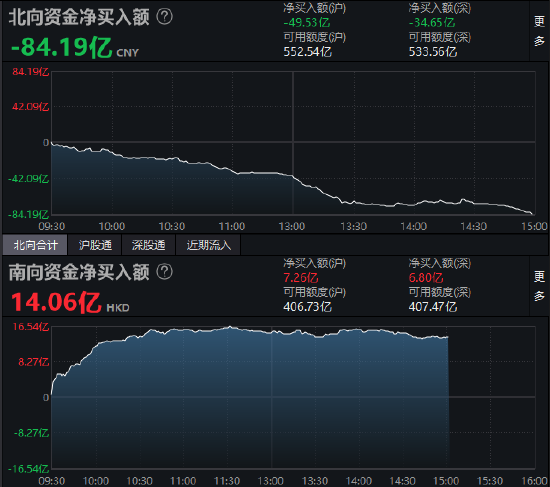Open 更多 for northbound funds panel
The width and height of the screenshot is (550, 487).
point(539,31)
